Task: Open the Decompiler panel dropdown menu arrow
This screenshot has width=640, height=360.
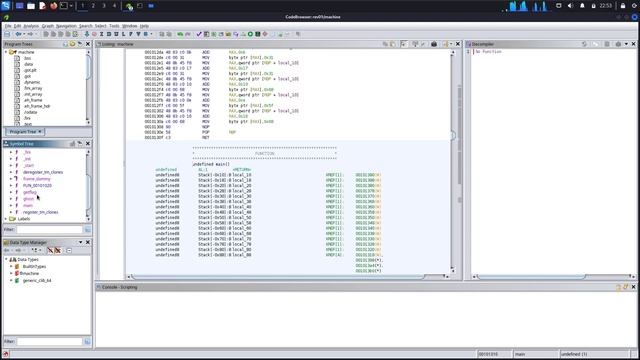Action: [626, 44]
